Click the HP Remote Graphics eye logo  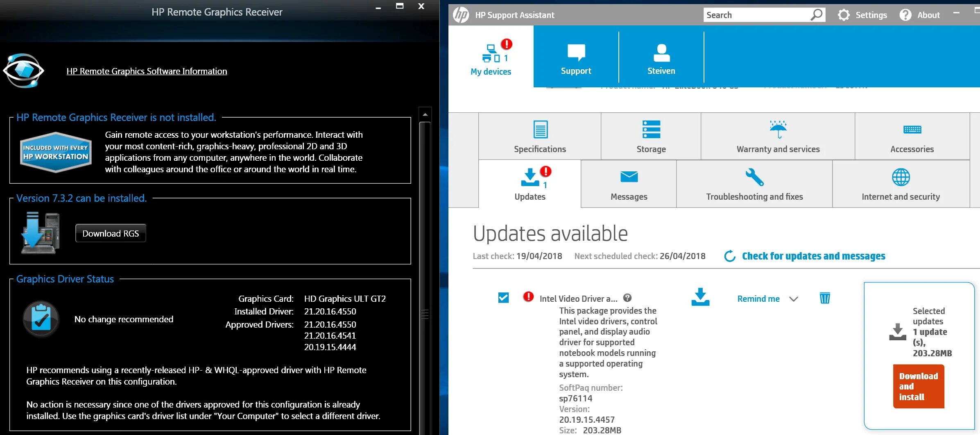click(24, 71)
